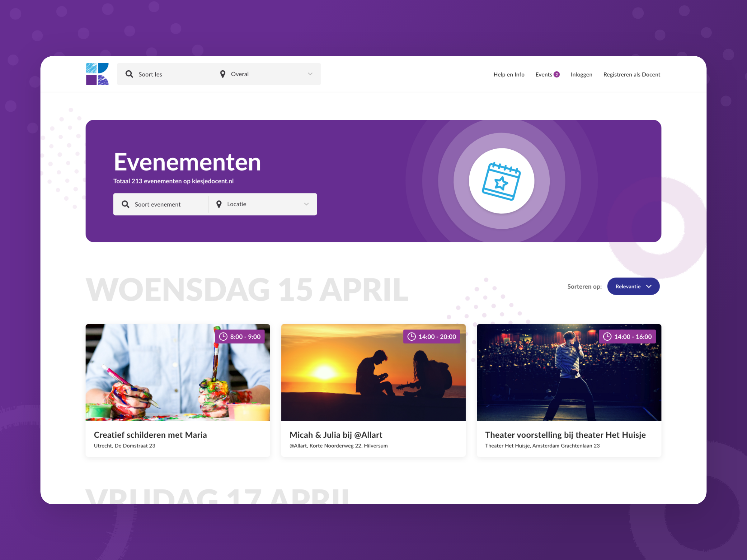Open the sunset guitar players photo

pyautogui.click(x=373, y=372)
